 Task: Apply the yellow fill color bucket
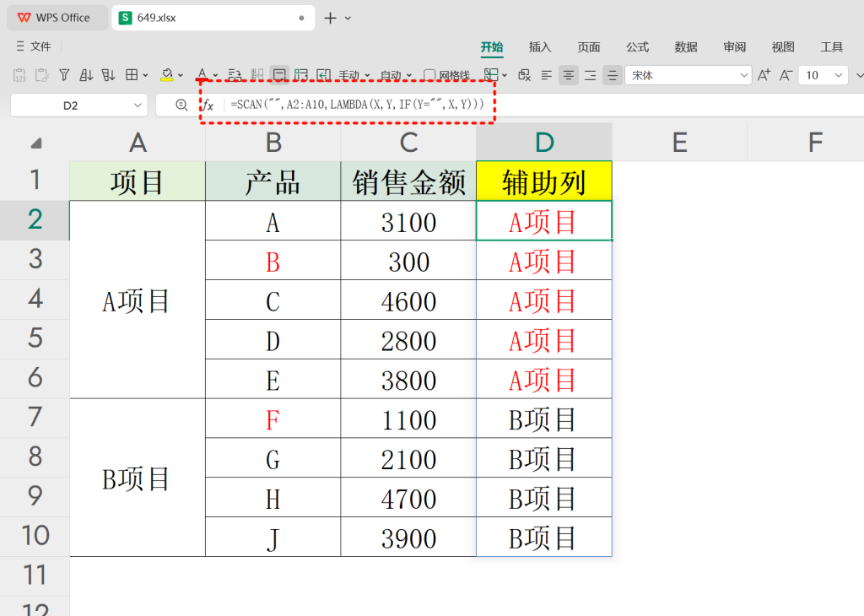tap(167, 75)
